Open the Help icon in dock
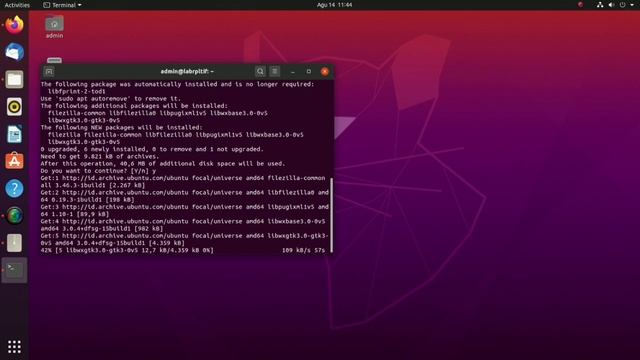640x360 pixels. [x=14, y=189]
